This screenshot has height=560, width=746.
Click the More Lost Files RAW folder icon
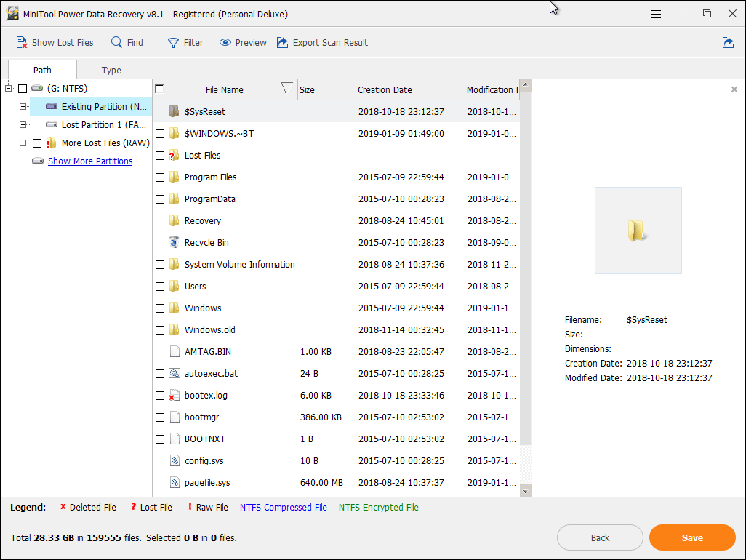coord(52,143)
